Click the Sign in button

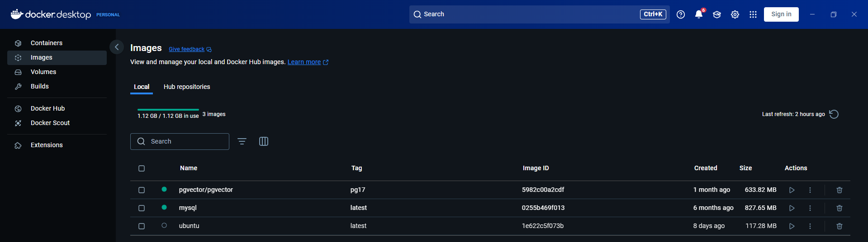781,14
